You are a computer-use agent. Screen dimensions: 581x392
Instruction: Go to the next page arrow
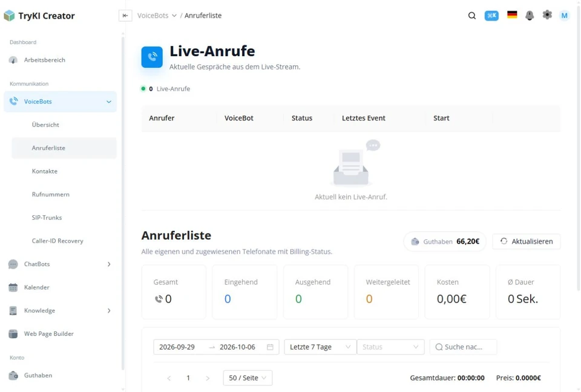[208, 378]
